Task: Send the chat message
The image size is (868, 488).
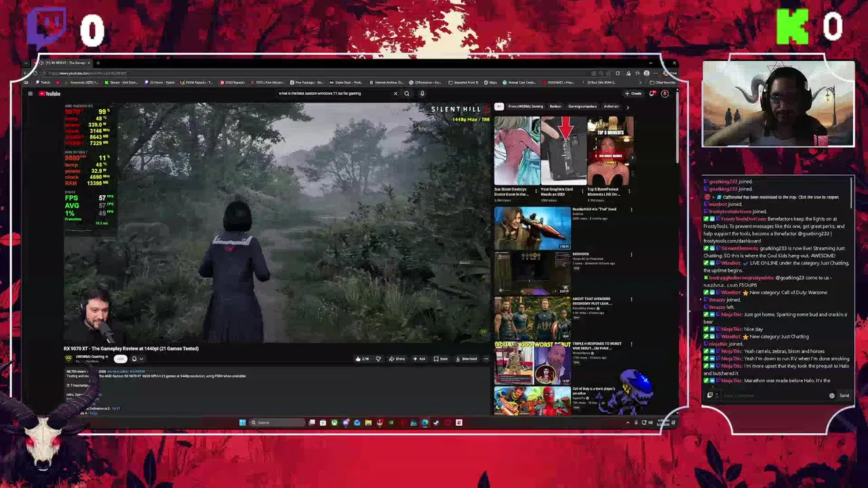Action: tap(844, 396)
